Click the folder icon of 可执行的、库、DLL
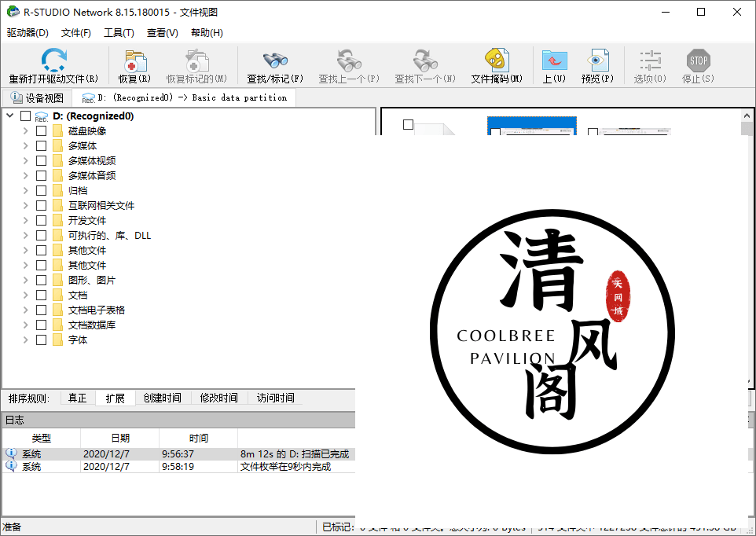 click(58, 235)
